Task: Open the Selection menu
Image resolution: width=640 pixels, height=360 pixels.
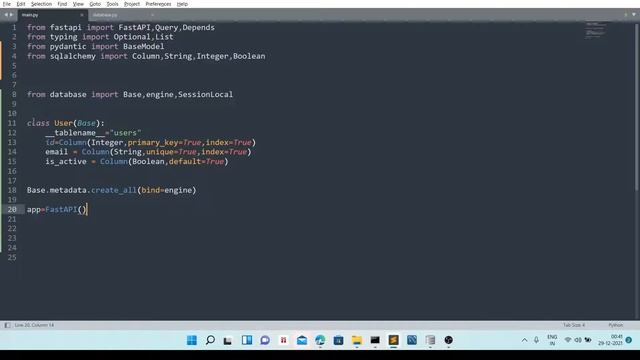Action: tap(41, 4)
